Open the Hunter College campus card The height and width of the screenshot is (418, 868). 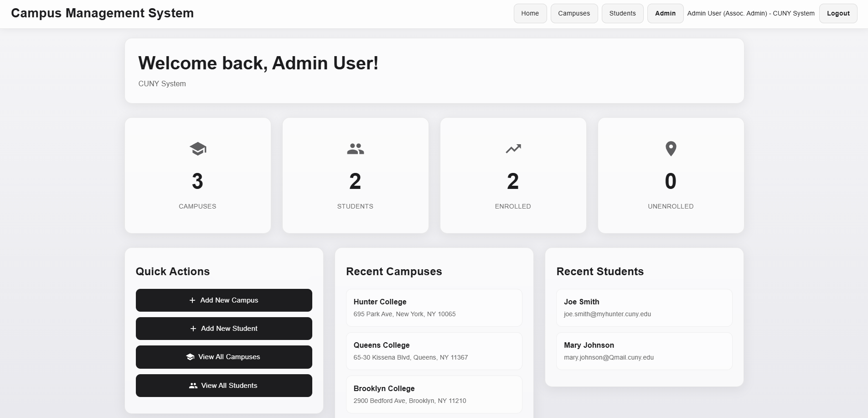click(434, 307)
